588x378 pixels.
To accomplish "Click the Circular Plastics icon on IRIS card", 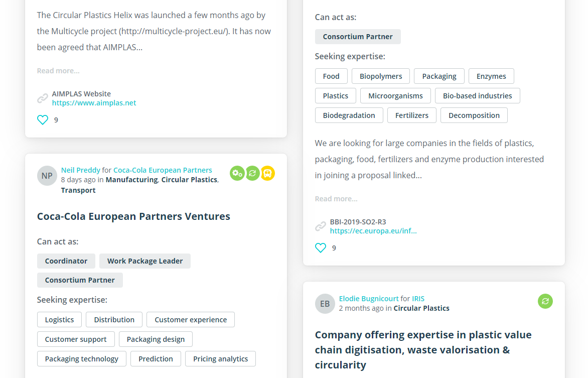I will [x=545, y=301].
